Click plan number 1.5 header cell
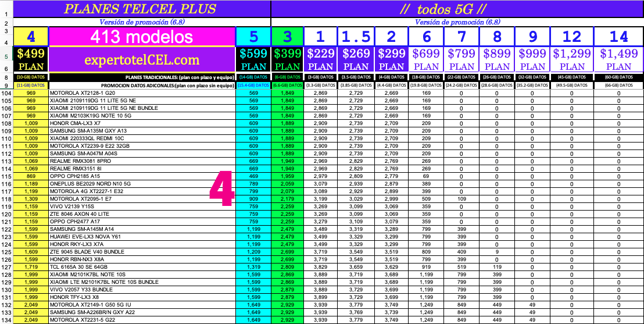Image resolution: width=644 pixels, height=324 pixels. coord(356,37)
